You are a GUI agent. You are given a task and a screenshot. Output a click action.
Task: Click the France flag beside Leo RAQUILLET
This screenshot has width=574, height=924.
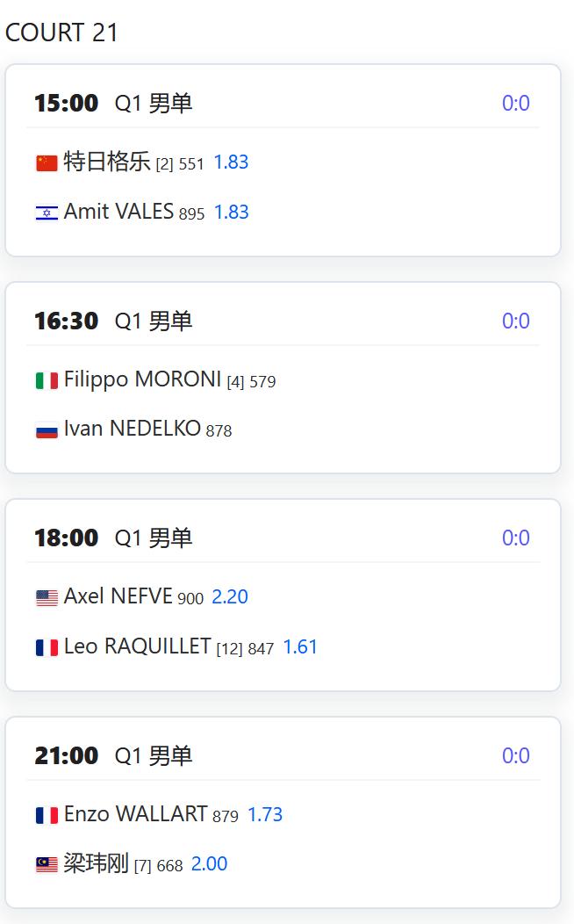click(x=47, y=647)
